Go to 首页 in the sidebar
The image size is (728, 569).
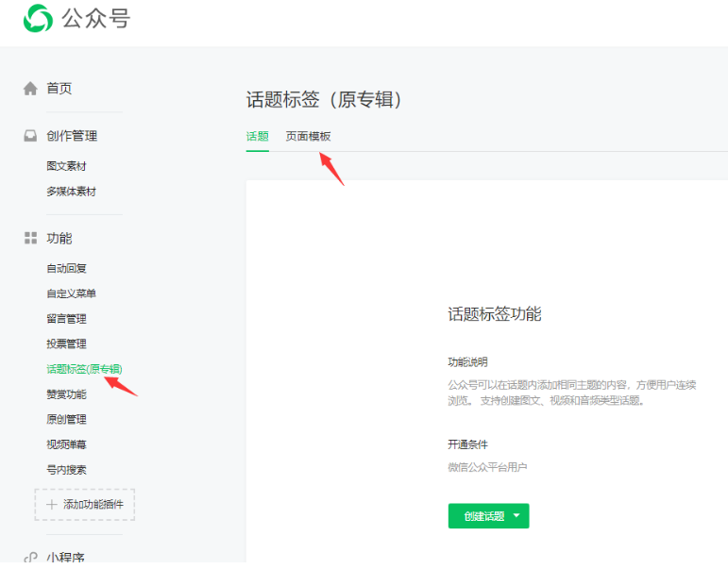pos(59,88)
